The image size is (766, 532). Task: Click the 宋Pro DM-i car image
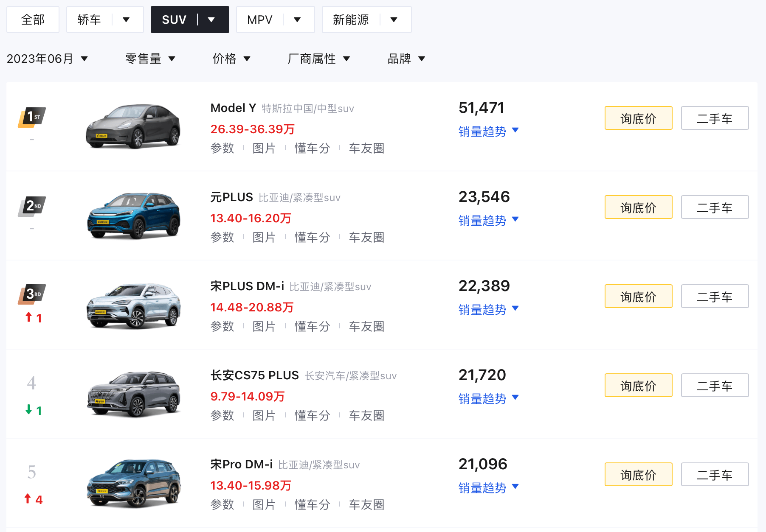133,483
